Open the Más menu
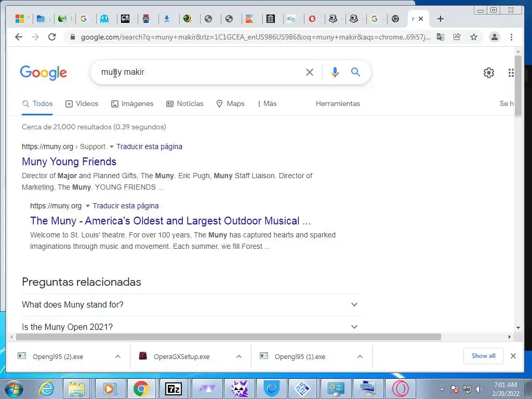Viewport: 532px width, 399px height. point(268,103)
